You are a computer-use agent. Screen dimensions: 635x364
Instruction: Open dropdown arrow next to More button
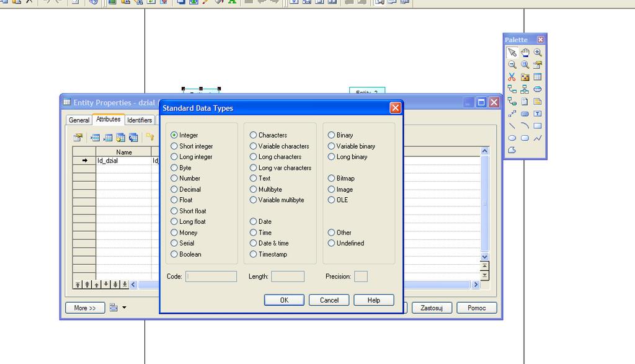(124, 308)
